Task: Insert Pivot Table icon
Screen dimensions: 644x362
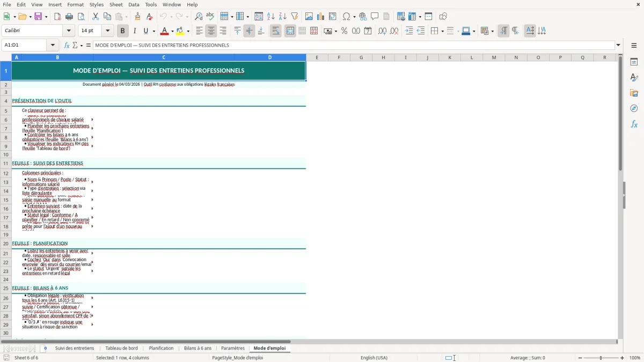Action: point(333,17)
